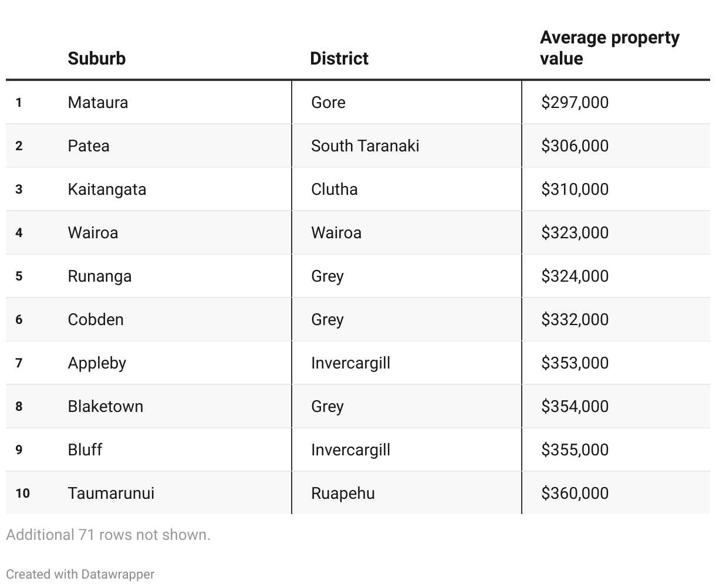Viewport: 716px width, 588px height.
Task: Click the Blaketown suburb cell
Action: pos(106,406)
